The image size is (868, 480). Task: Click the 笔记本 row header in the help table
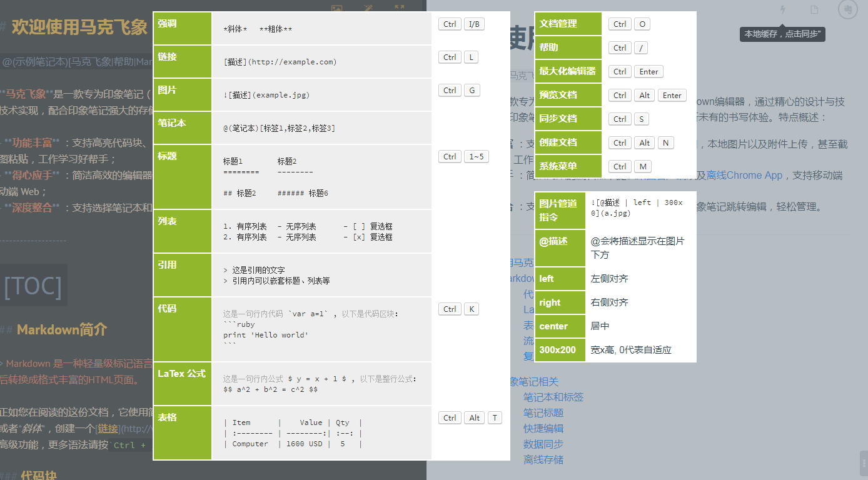183,127
